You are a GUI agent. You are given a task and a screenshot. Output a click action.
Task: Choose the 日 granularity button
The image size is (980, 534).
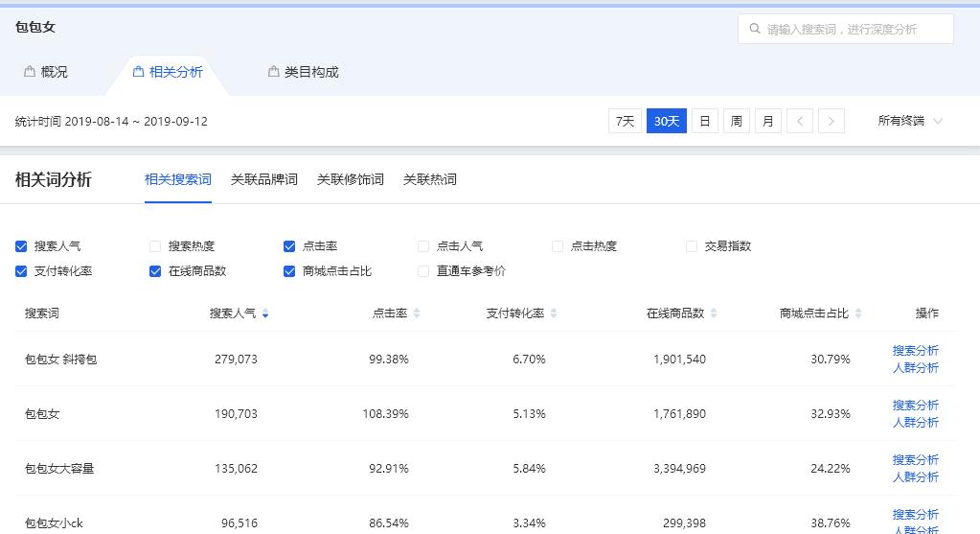(704, 121)
